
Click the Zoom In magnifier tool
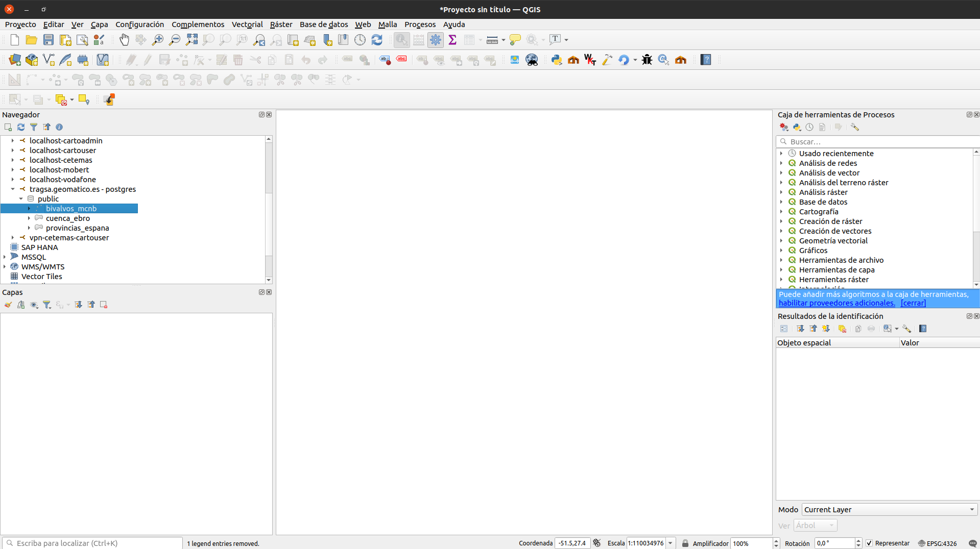tap(158, 40)
